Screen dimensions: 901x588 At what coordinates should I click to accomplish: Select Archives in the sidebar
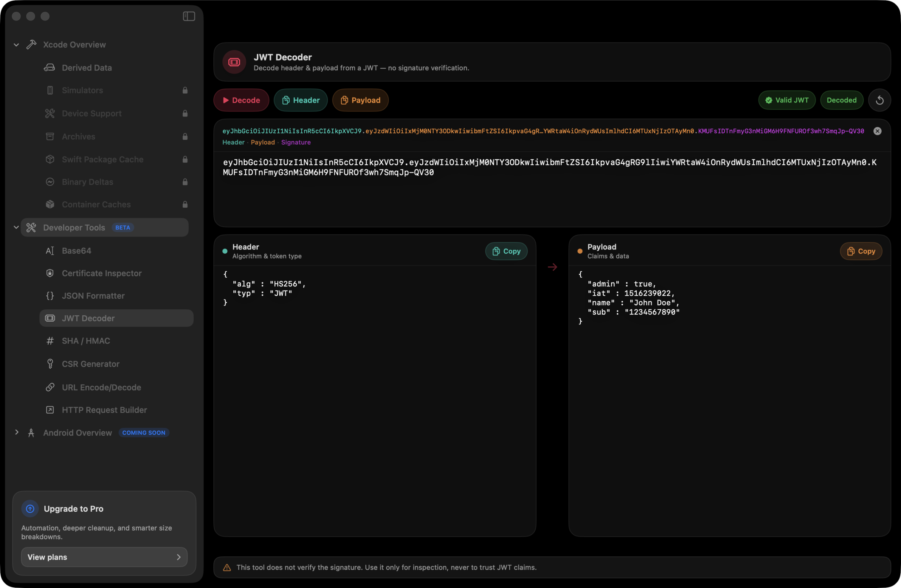(78, 136)
